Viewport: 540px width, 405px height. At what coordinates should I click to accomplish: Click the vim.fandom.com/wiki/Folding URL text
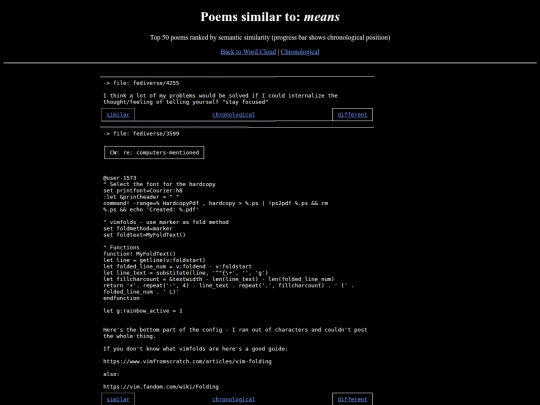click(161, 387)
